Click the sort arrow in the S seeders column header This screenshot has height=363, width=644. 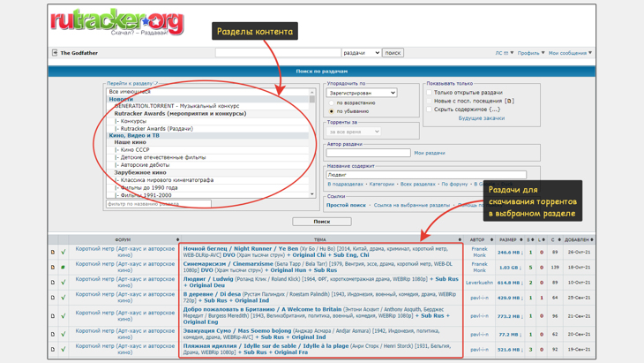coord(532,239)
